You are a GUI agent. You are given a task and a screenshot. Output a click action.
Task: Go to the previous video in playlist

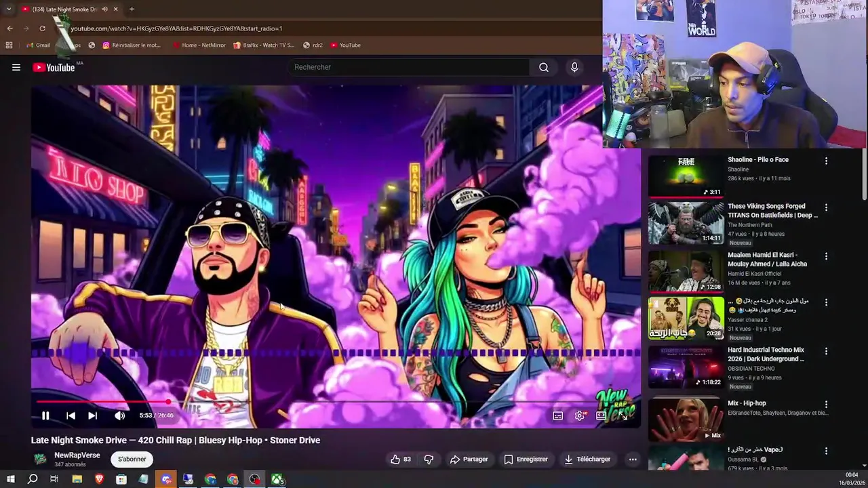[71, 415]
